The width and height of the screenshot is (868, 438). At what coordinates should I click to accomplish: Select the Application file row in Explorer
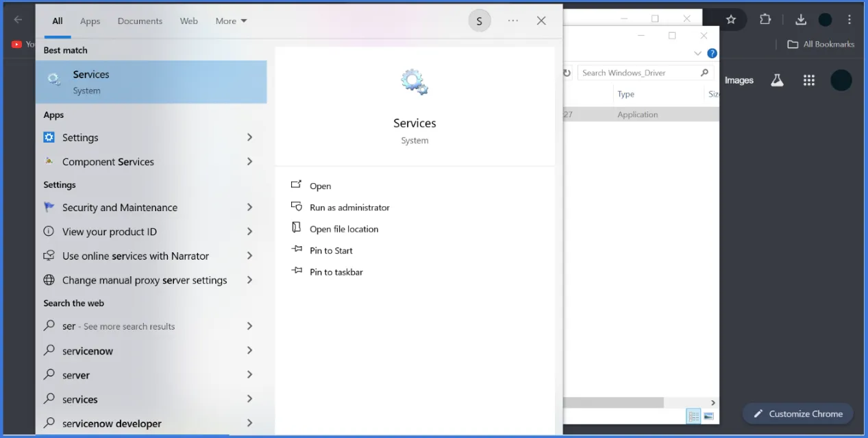641,114
